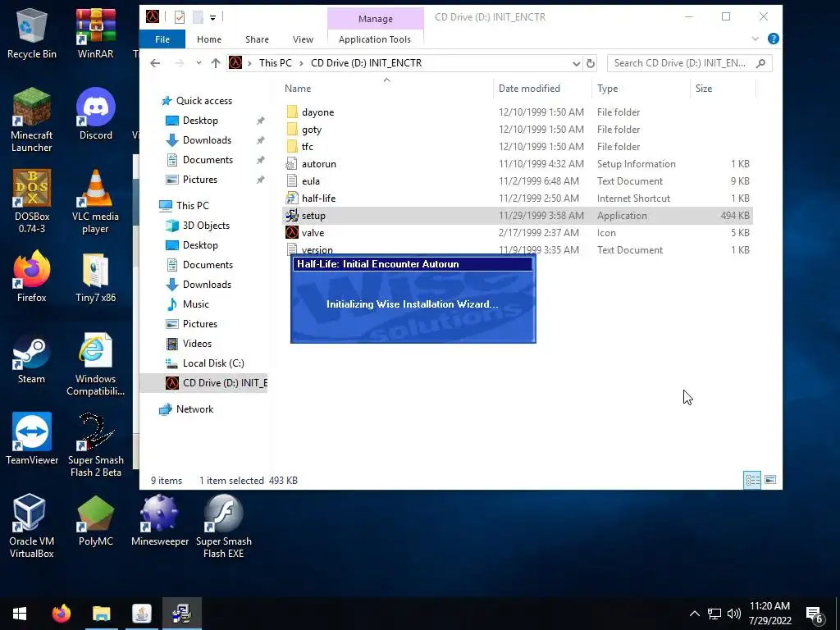The width and height of the screenshot is (840, 630).
Task: Launch PolyMC desktop shortcut
Action: [x=95, y=520]
